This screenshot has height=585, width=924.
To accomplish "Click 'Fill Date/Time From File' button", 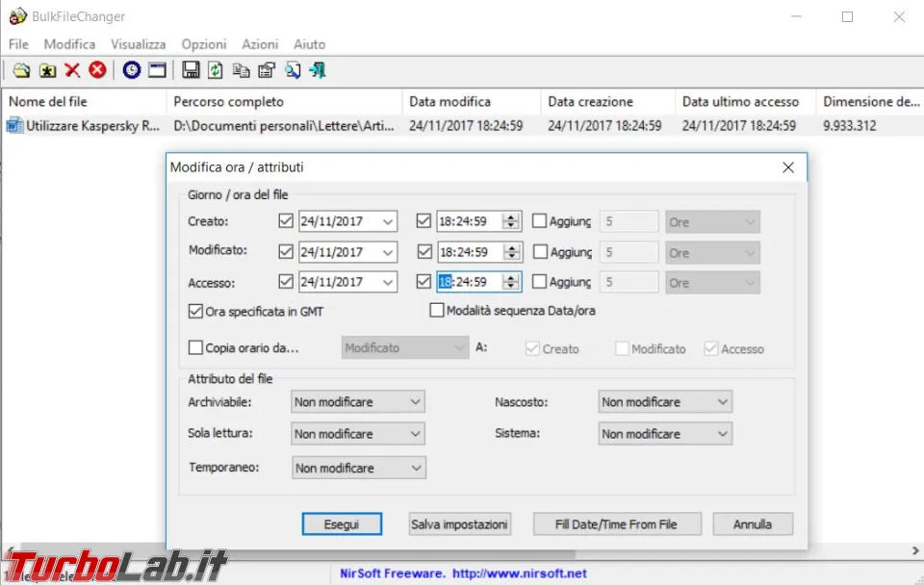I will 617,523.
